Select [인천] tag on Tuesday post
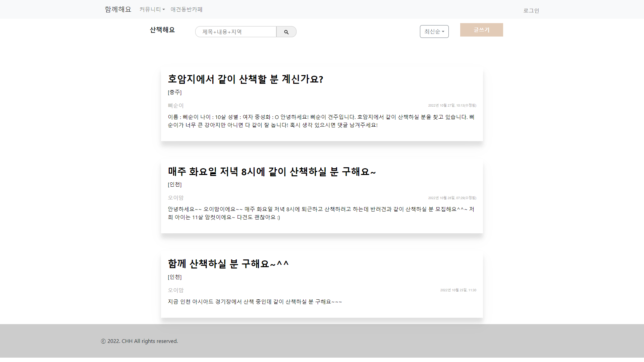The image size is (644, 362). click(174, 184)
